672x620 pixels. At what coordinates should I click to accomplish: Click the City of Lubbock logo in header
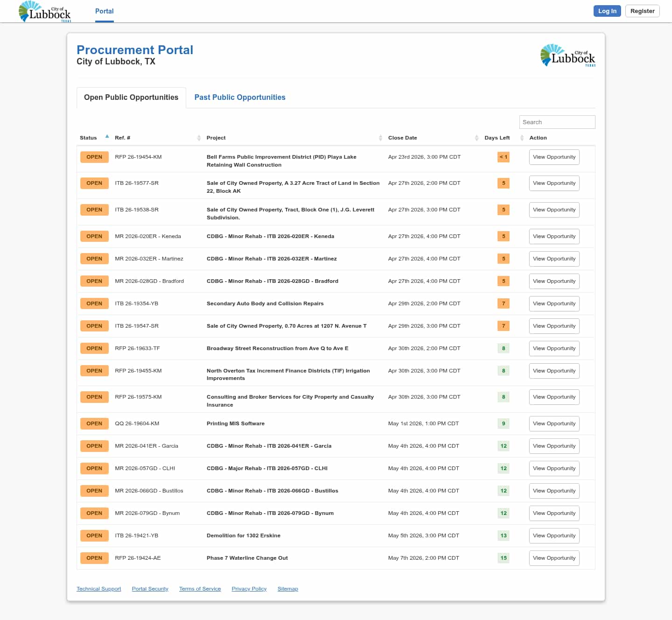click(x=45, y=11)
